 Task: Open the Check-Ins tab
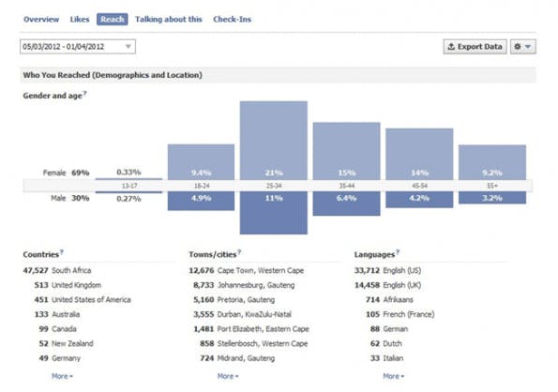pos(232,19)
